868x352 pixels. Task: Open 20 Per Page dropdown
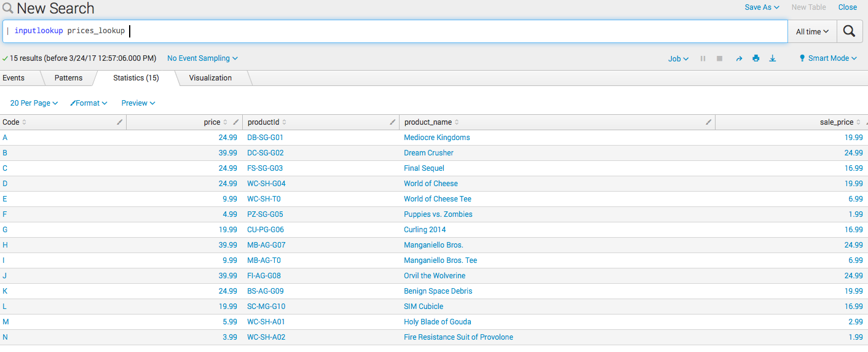click(34, 103)
